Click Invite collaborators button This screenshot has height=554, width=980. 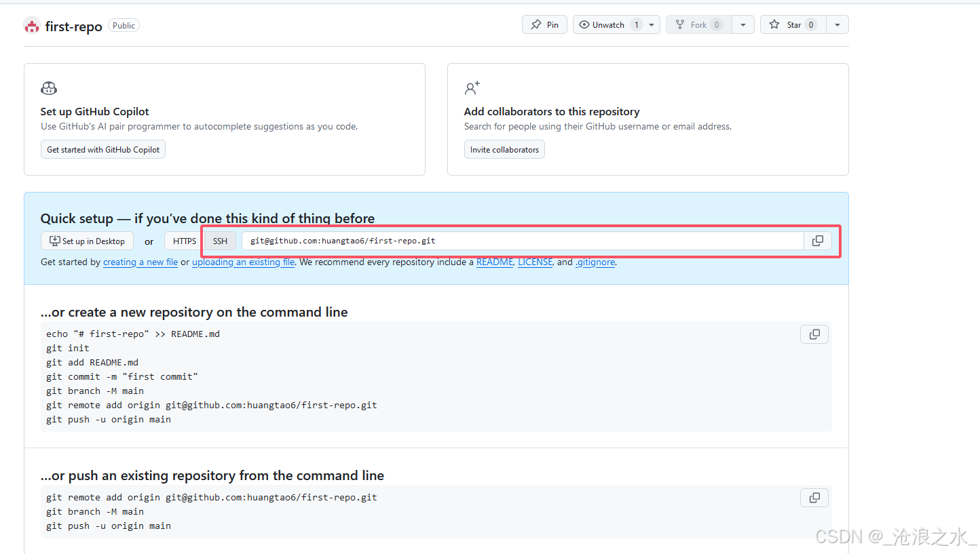tap(504, 150)
